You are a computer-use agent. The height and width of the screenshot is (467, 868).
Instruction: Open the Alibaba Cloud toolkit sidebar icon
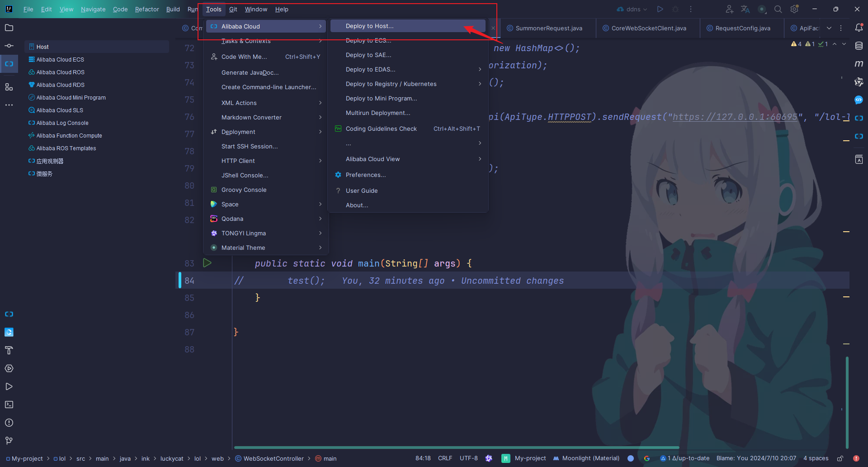9,64
